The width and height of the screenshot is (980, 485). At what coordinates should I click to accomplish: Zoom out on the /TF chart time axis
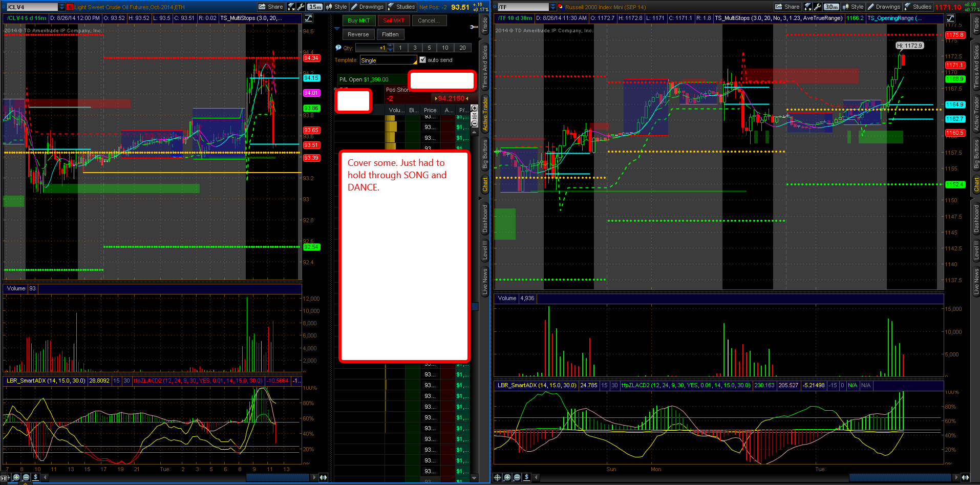tap(517, 477)
